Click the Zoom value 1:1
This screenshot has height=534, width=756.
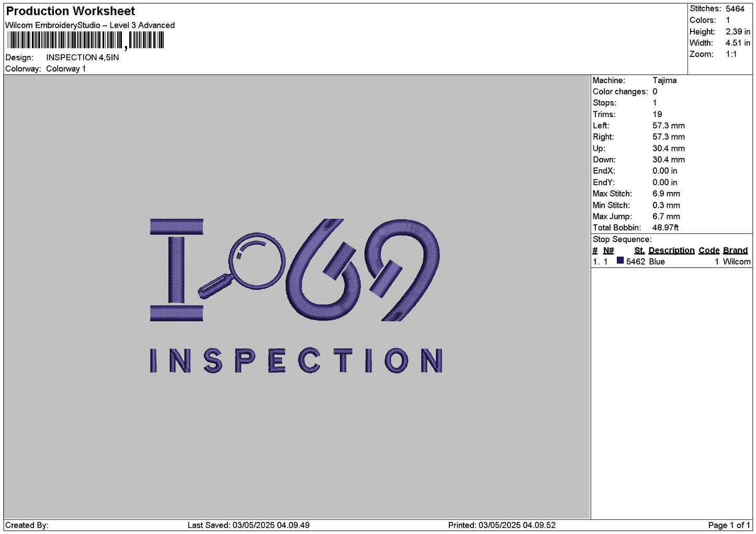tap(731, 54)
